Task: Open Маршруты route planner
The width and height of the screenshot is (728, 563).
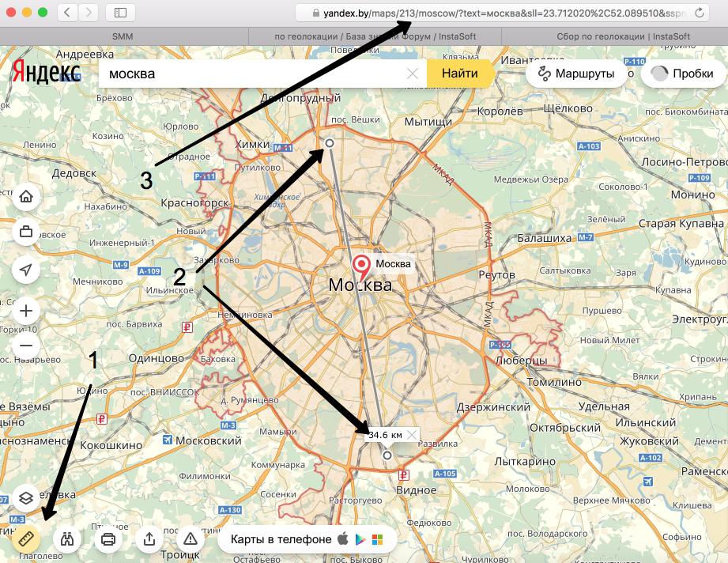Action: [x=576, y=74]
